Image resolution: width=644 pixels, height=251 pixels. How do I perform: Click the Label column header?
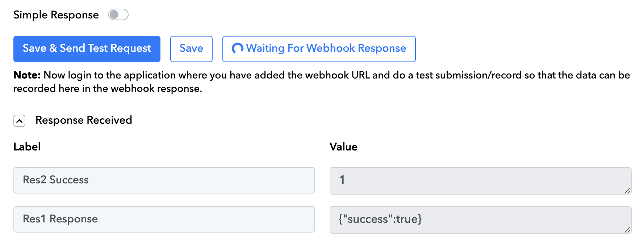(27, 147)
